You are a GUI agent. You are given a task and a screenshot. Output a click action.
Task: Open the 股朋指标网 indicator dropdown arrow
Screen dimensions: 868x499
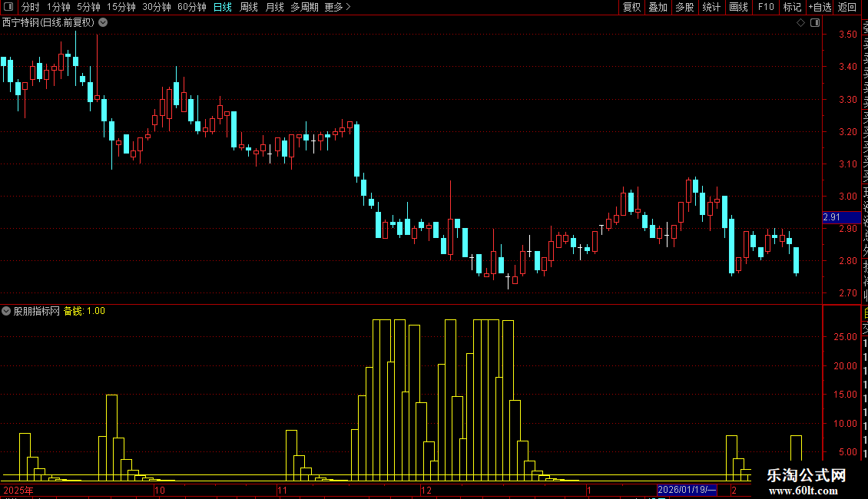6,311
